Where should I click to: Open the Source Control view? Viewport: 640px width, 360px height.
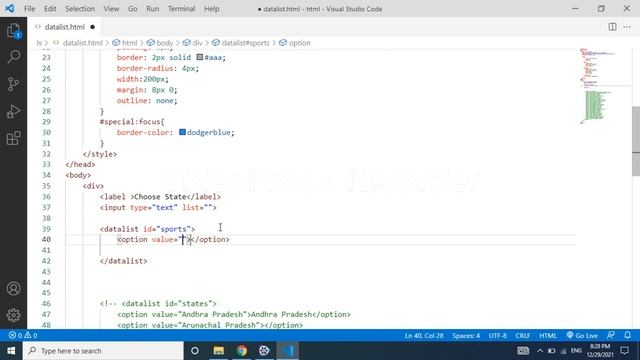[13, 84]
